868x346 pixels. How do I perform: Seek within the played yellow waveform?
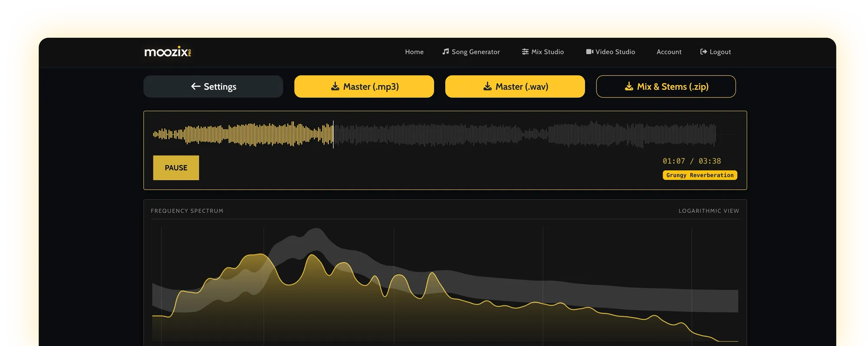(243, 134)
